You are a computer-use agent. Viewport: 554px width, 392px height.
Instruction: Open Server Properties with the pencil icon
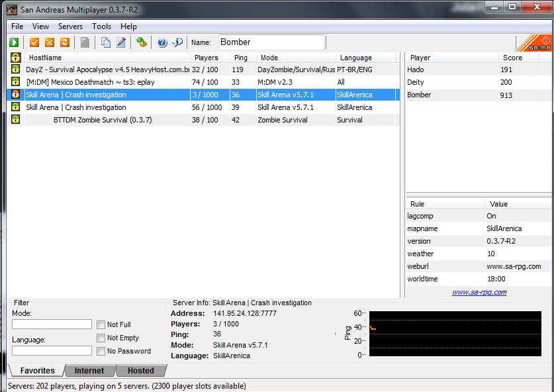[121, 42]
